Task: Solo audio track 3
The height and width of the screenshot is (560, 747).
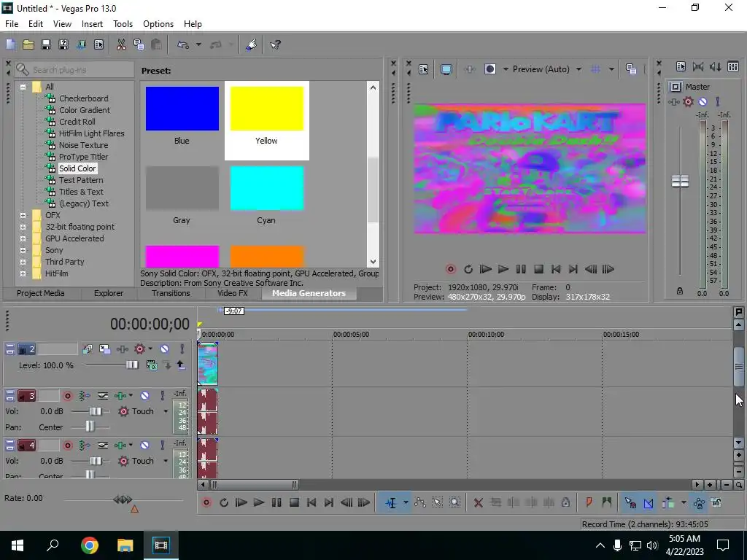Action: pyautogui.click(x=162, y=396)
